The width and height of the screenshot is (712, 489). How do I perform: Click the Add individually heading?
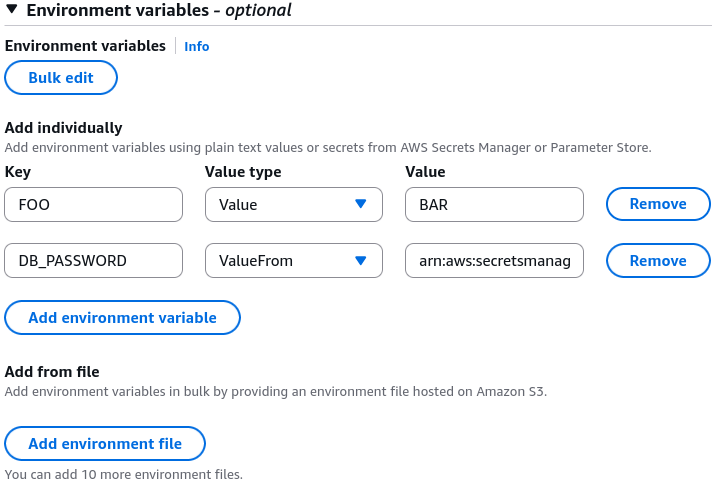tap(64, 128)
